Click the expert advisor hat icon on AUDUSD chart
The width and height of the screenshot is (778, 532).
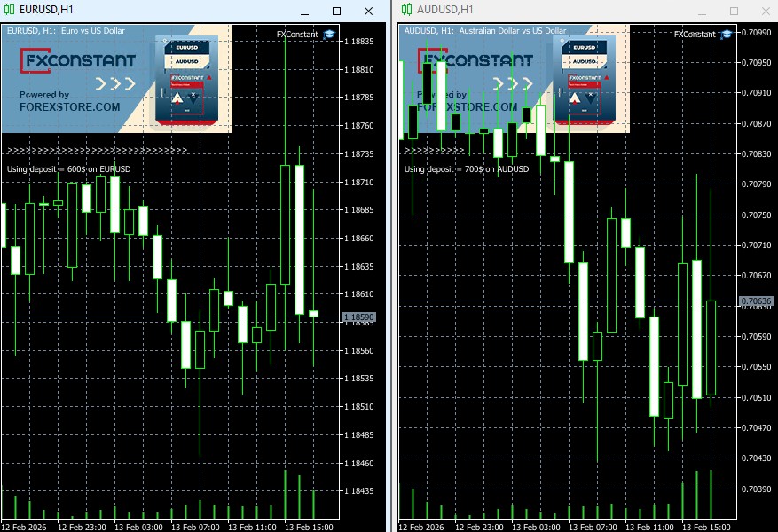(x=726, y=35)
